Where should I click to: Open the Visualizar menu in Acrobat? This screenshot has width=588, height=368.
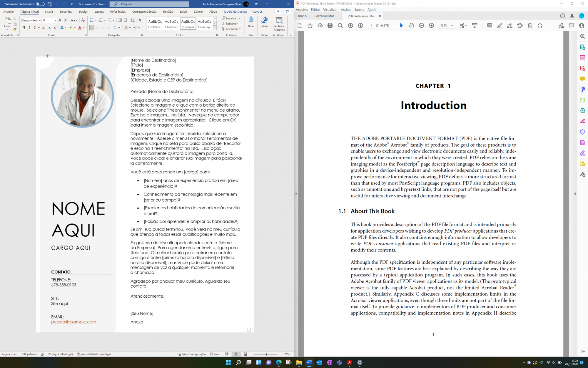tap(330, 9)
